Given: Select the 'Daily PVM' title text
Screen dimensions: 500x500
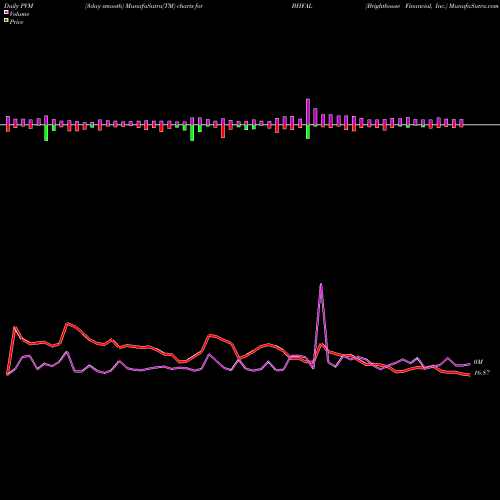Looking at the screenshot, I should click(x=19, y=6).
